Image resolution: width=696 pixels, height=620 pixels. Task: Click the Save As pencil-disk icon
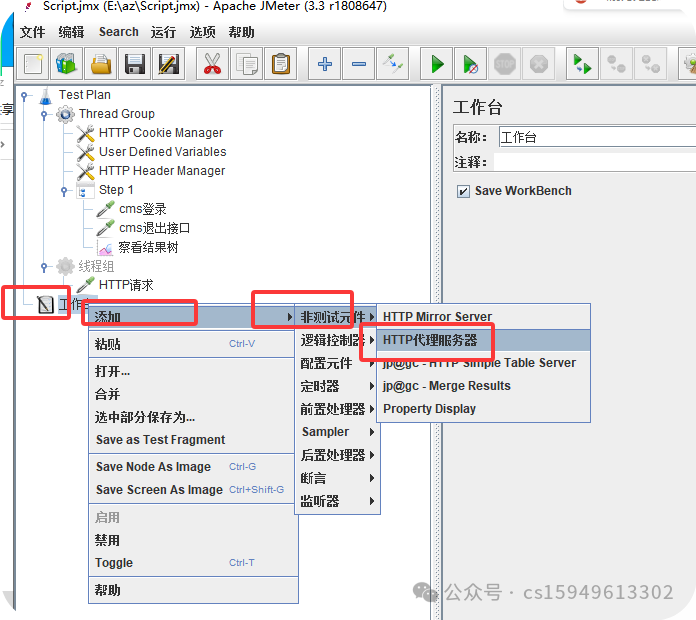(168, 64)
